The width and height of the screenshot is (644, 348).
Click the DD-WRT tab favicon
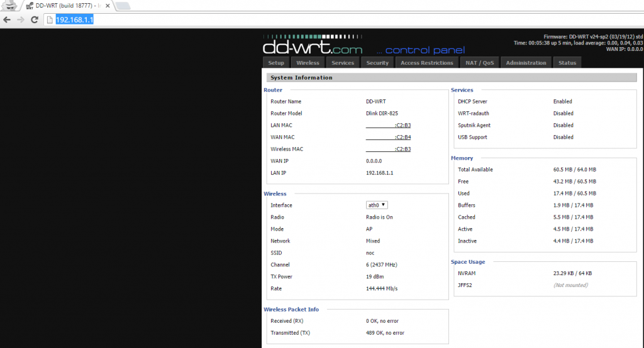(x=30, y=6)
